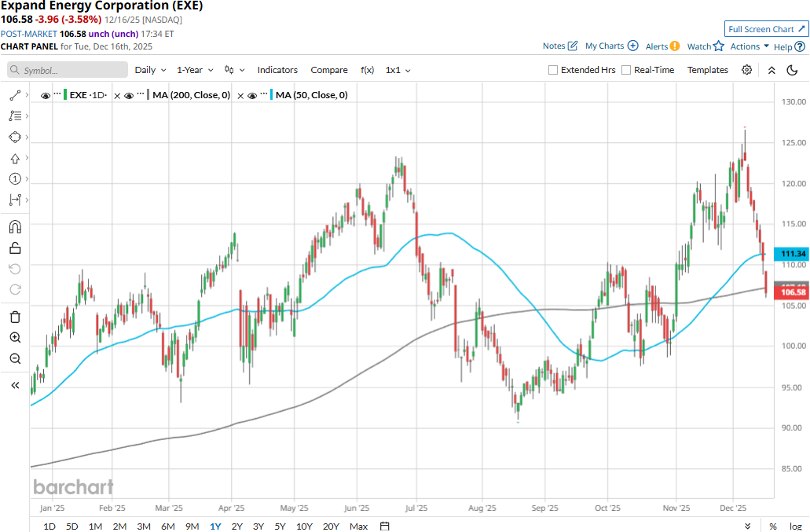Click the lock drawings icon
810x532 pixels.
point(15,248)
